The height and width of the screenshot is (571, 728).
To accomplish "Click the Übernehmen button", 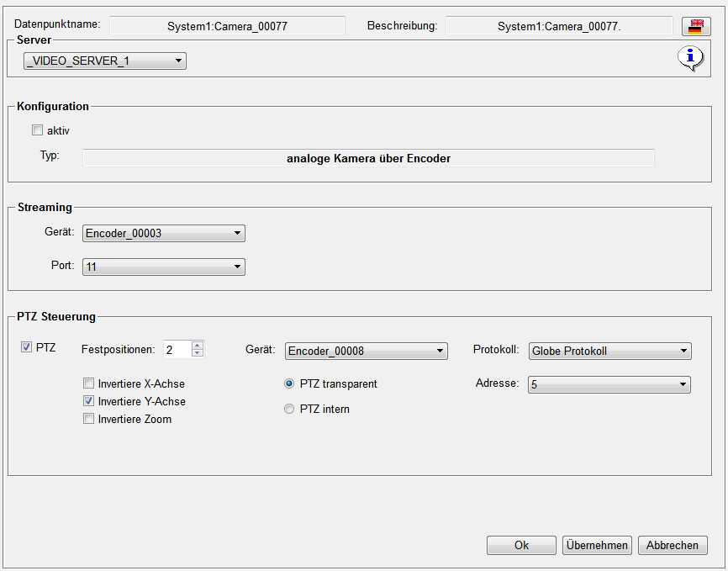I will (596, 545).
